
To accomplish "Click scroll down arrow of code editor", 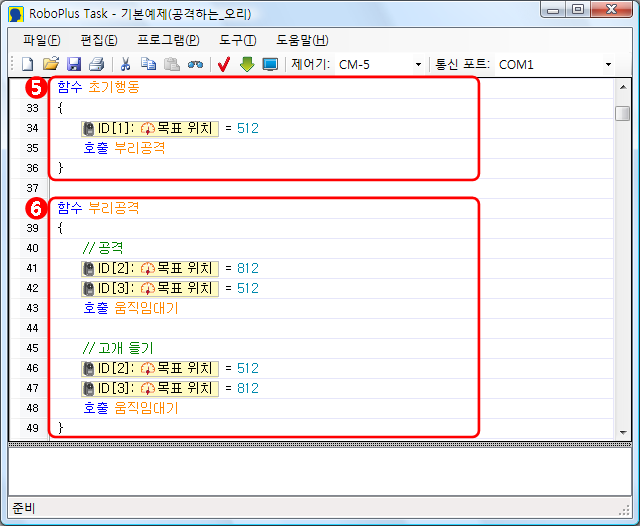I will click(x=622, y=431).
